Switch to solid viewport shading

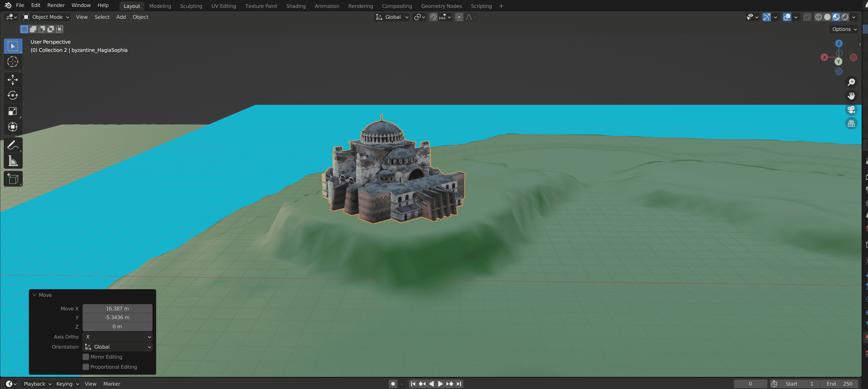(827, 17)
